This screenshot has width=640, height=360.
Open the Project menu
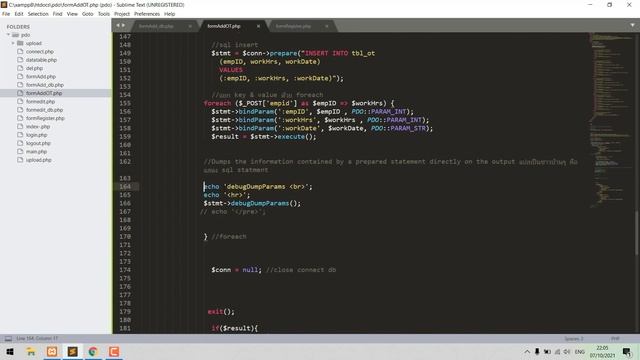click(122, 14)
